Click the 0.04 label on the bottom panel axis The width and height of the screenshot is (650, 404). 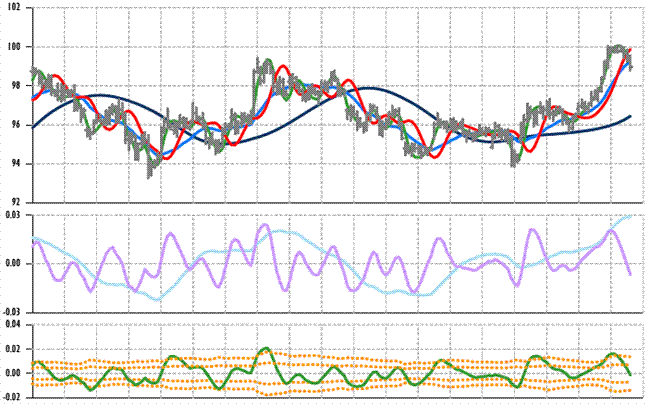11,324
